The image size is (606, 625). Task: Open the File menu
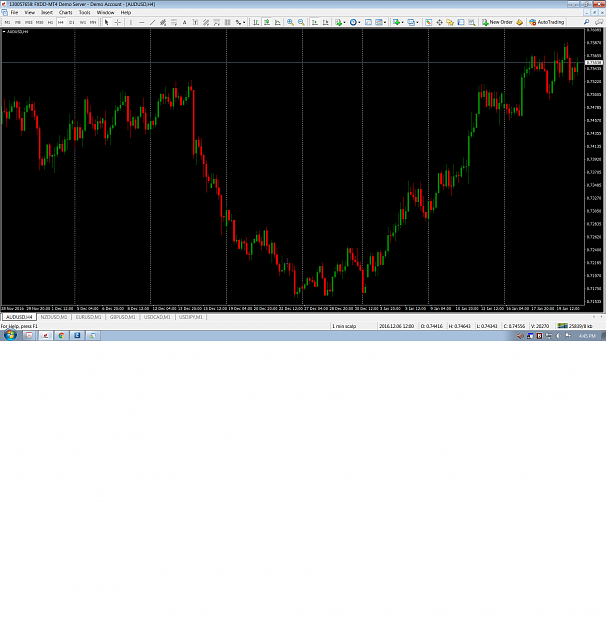pos(14,12)
